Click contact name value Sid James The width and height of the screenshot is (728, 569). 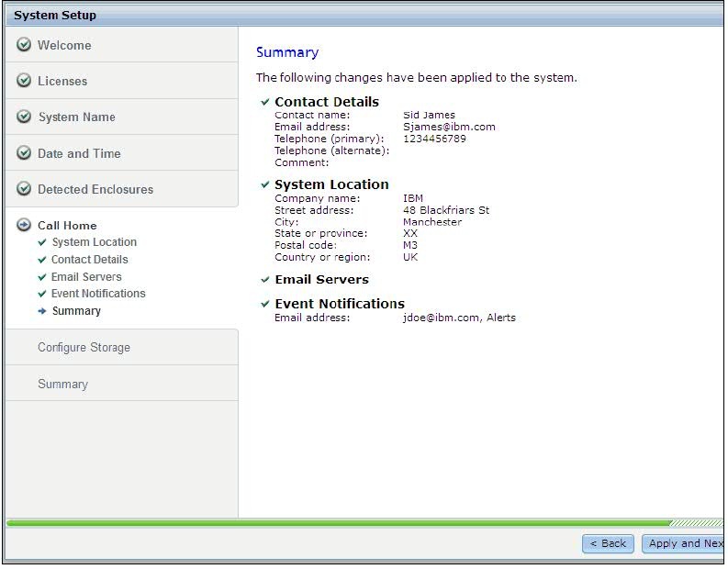(x=429, y=115)
